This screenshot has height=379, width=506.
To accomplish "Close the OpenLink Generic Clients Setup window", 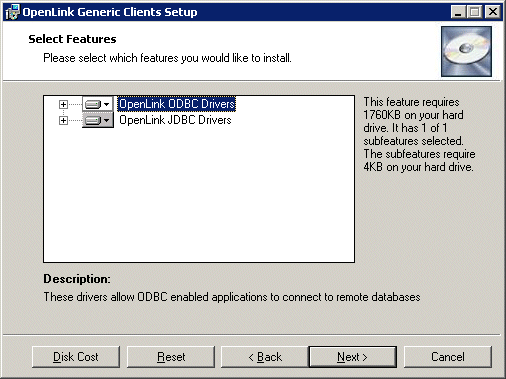I will click(x=493, y=12).
